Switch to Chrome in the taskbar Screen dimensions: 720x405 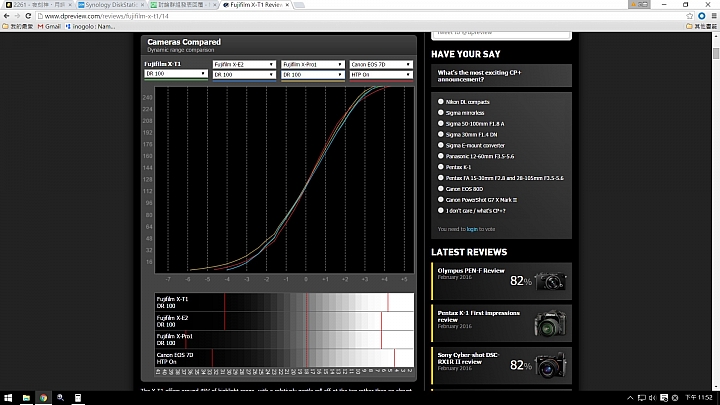pyautogui.click(x=43, y=398)
